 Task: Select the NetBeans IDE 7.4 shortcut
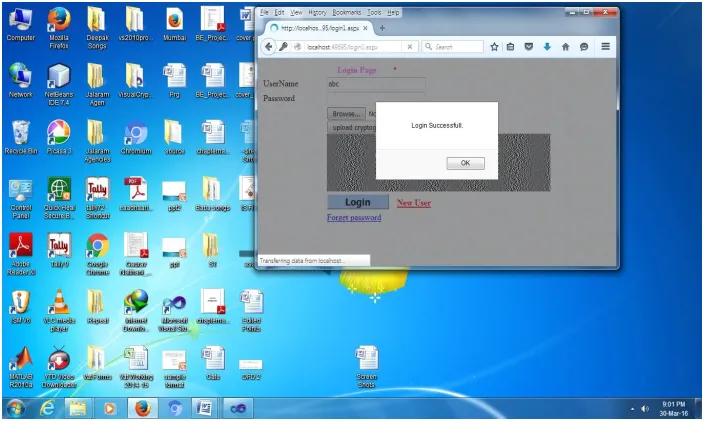tap(59, 85)
